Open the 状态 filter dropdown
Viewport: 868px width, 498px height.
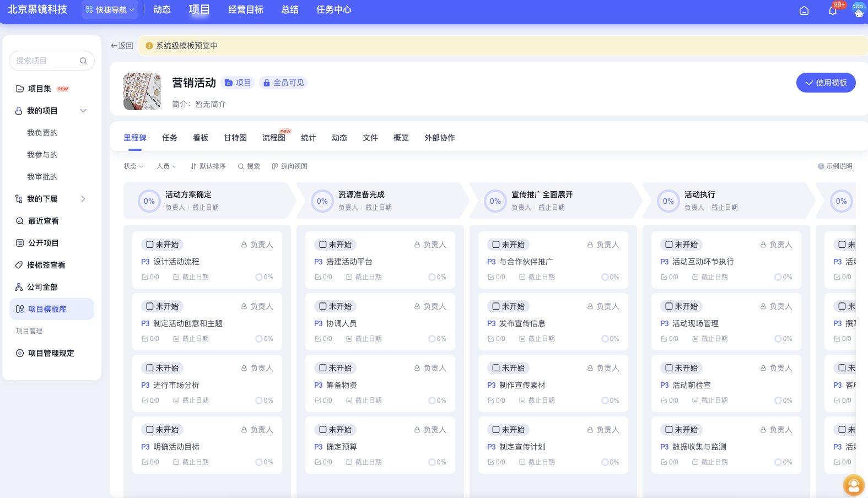coord(133,166)
